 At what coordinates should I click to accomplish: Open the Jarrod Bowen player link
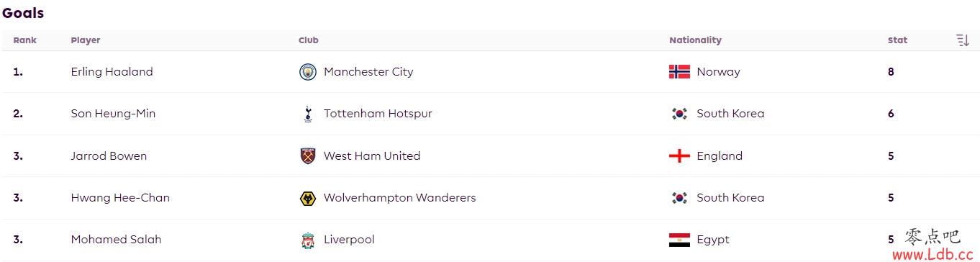[109, 156]
